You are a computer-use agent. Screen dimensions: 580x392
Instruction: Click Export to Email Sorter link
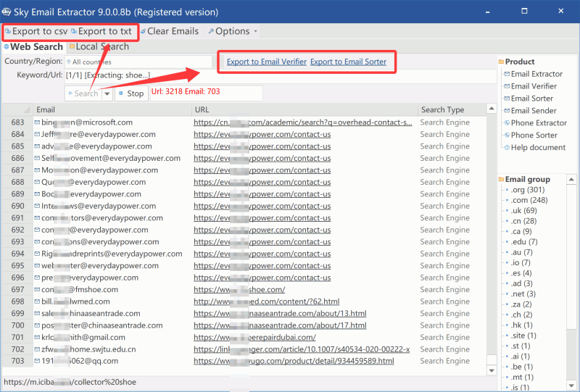(348, 62)
